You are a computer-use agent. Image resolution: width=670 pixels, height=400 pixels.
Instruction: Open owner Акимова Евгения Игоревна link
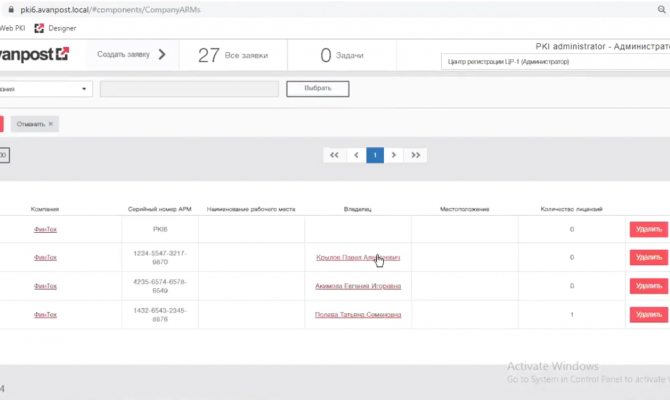[x=358, y=286]
